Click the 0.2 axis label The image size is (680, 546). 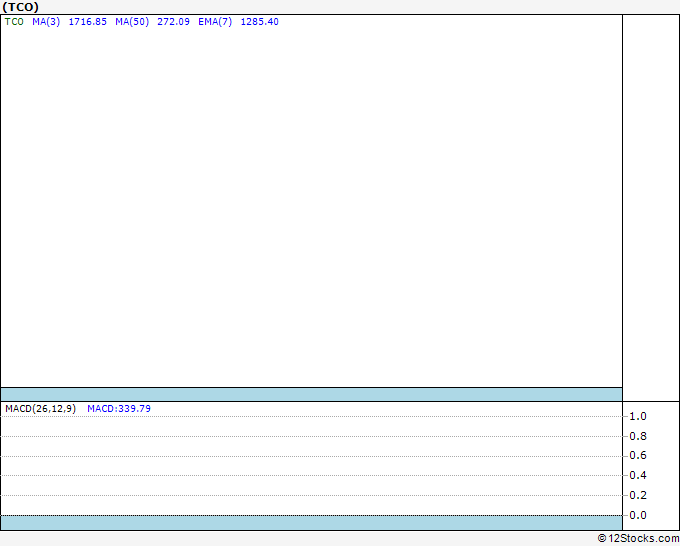coord(638,495)
